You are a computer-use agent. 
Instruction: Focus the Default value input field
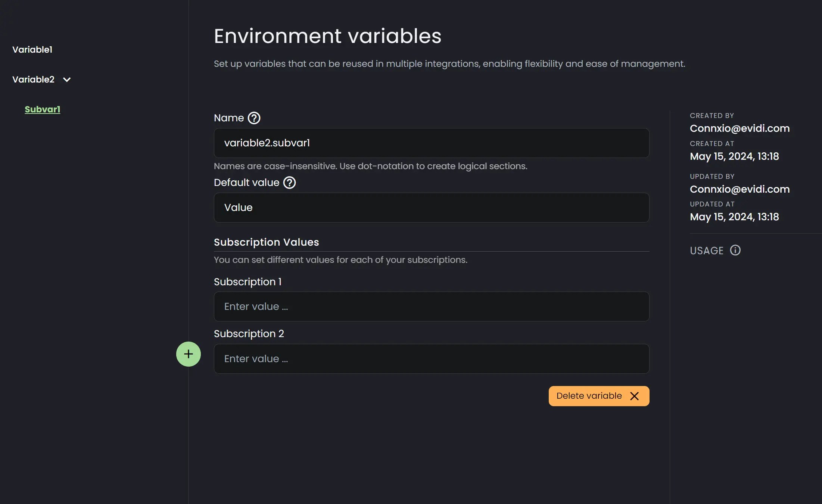point(432,208)
